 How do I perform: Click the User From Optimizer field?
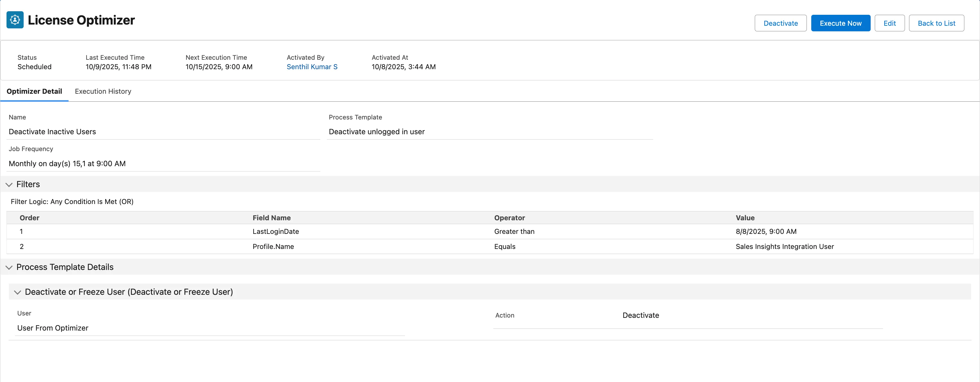53,328
